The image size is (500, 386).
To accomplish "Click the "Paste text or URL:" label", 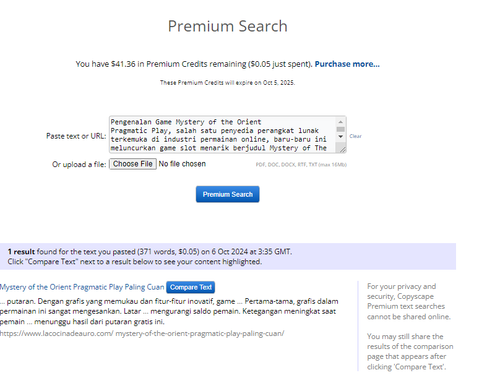I will (x=76, y=136).
